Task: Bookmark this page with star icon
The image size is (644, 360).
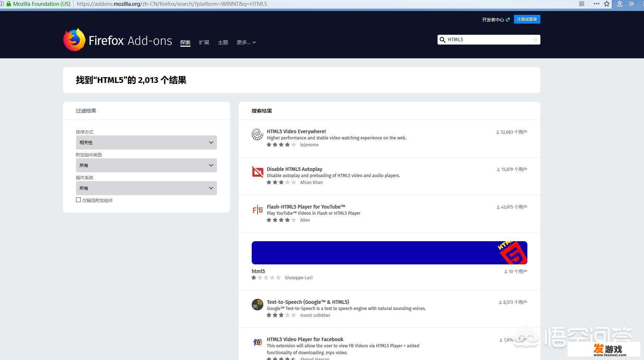Action: 607,4
